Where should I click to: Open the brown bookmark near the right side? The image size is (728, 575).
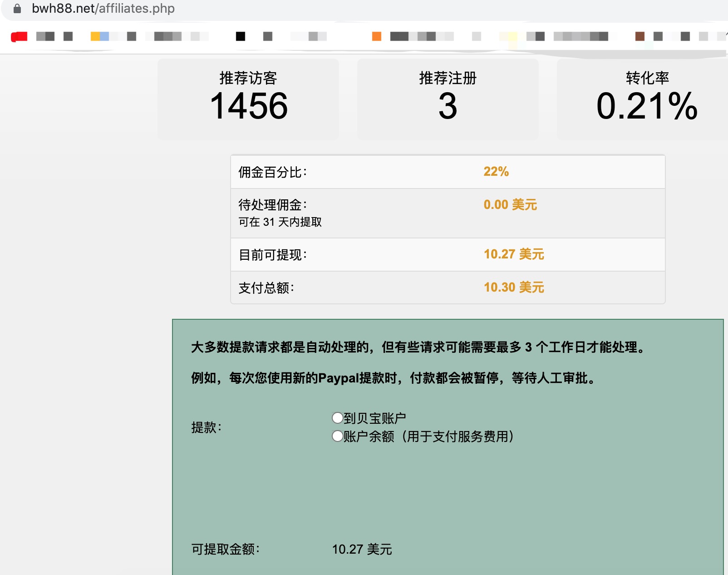tap(641, 36)
